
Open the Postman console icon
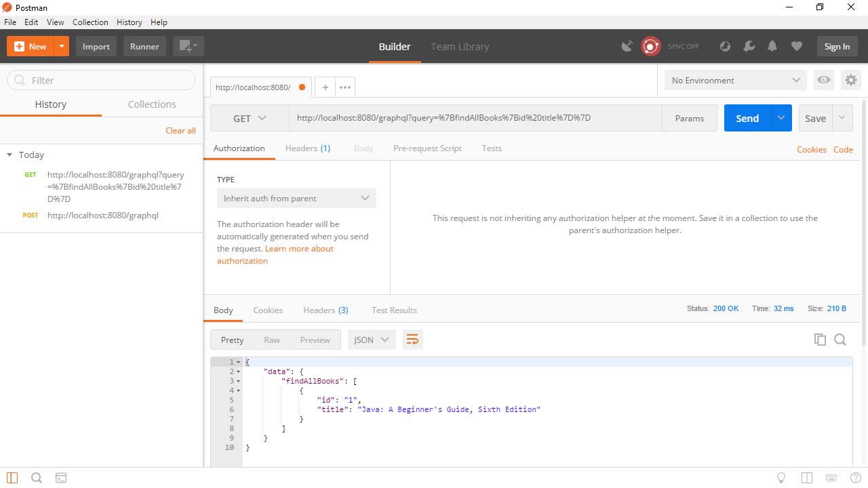point(60,478)
